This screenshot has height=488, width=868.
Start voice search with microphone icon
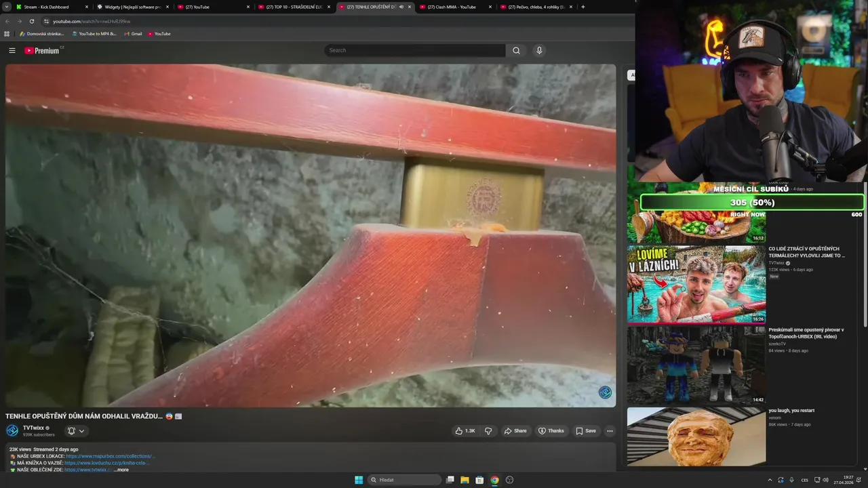[539, 50]
